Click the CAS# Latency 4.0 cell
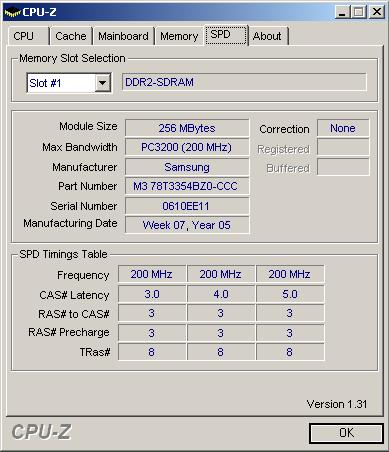The image size is (389, 452). coord(221,294)
